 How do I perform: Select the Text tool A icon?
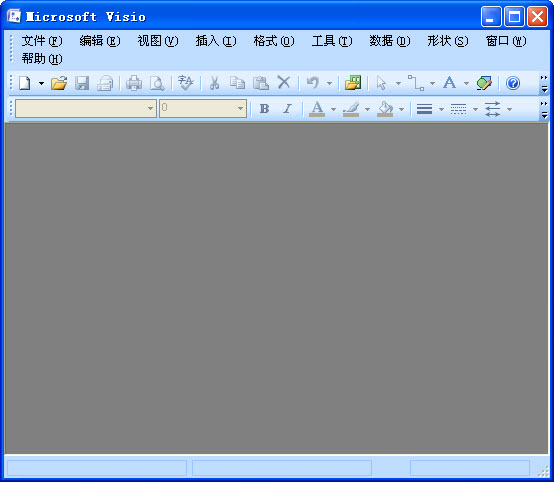[x=449, y=83]
